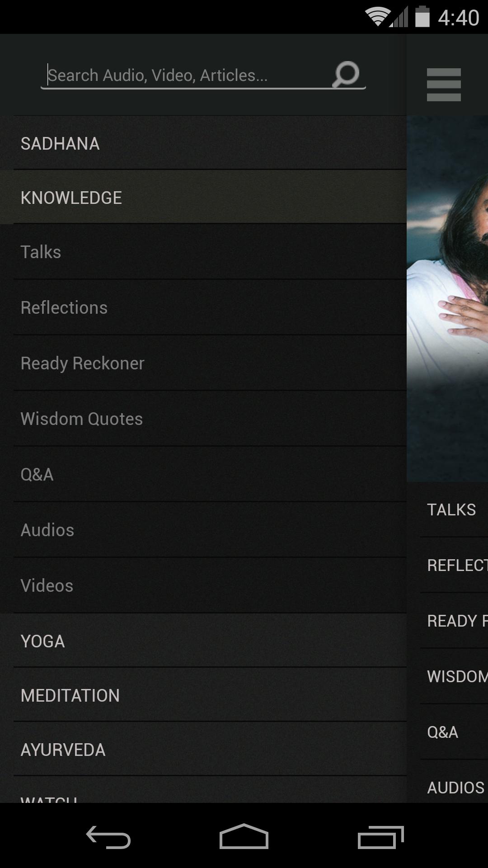Tap the battery status icon
488x868 pixels.
(422, 17)
